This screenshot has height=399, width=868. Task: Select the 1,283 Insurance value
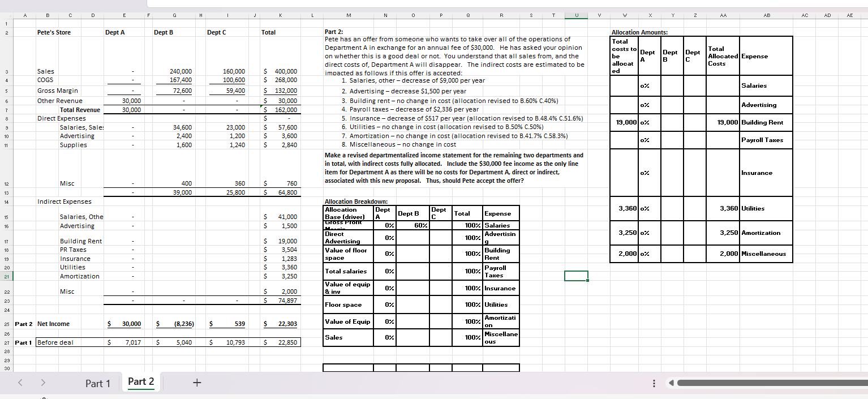pyautogui.click(x=289, y=259)
